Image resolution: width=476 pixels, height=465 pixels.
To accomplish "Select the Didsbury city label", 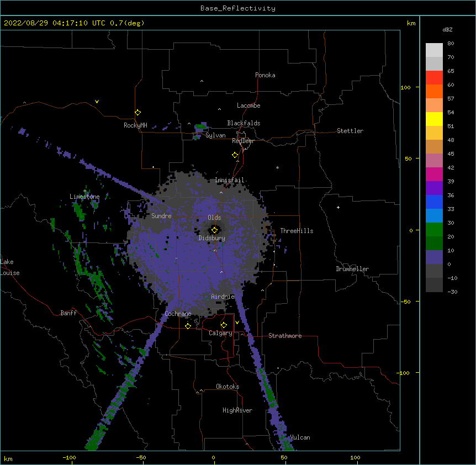I will pyautogui.click(x=212, y=238).
